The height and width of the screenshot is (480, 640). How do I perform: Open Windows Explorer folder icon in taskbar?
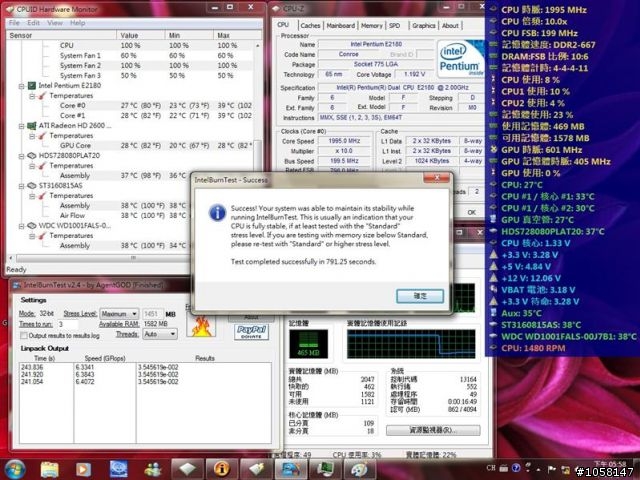49,469
